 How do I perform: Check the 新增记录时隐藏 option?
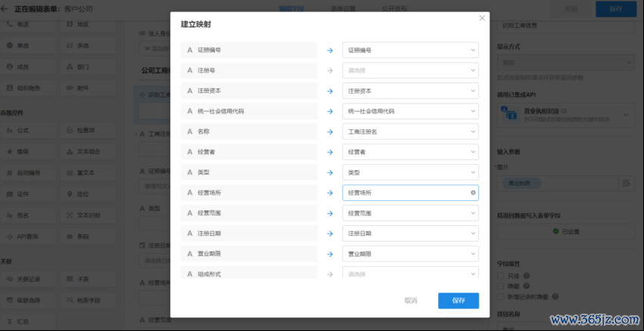point(500,295)
